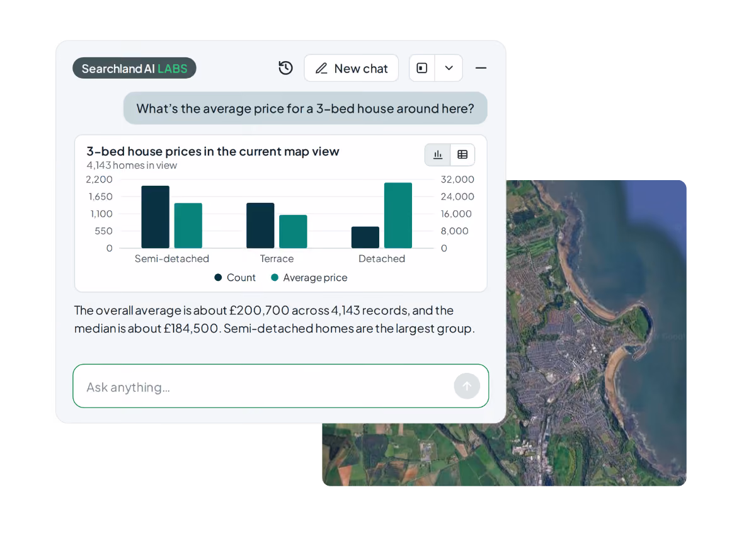Expand the layout options chevron
Screen dimensions: 756x553
449,68
